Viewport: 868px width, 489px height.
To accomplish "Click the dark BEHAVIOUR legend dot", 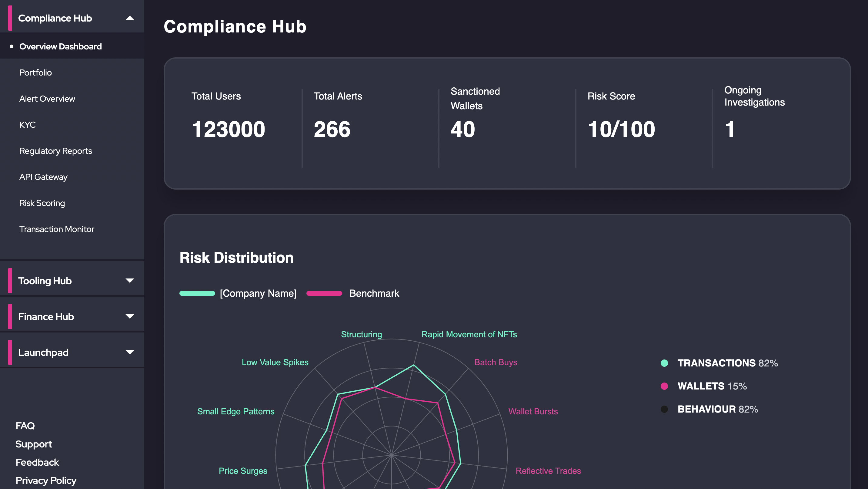I will pos(664,410).
